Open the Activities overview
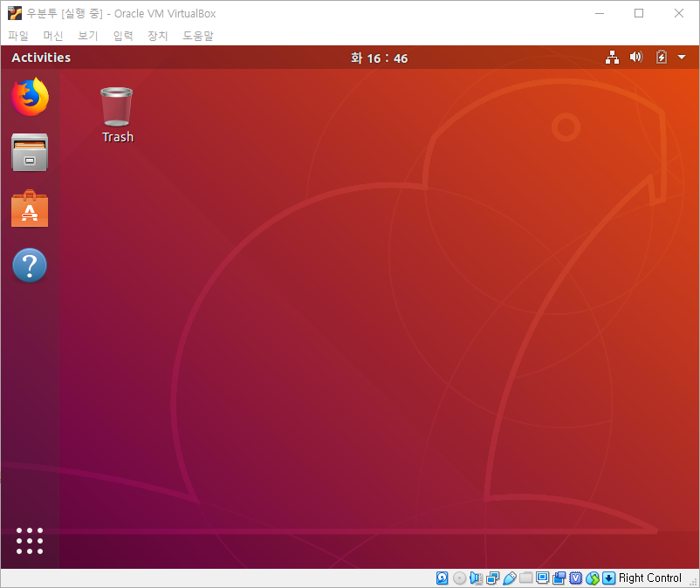Viewport: 700px width, 588px height. pyautogui.click(x=41, y=58)
